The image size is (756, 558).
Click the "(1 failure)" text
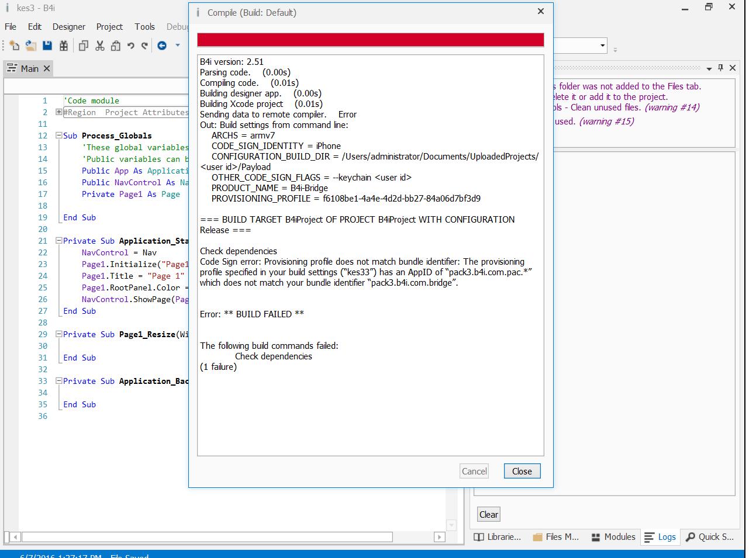click(x=218, y=367)
